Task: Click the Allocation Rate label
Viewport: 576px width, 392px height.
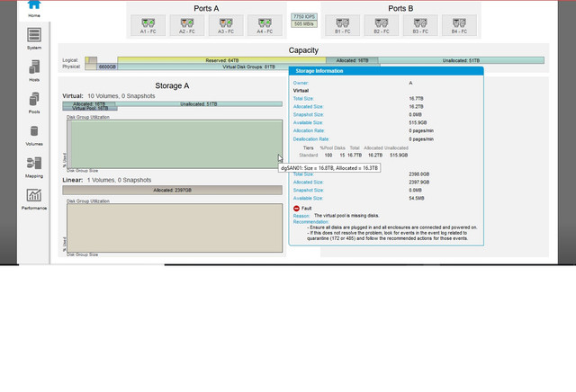Action: tap(309, 130)
